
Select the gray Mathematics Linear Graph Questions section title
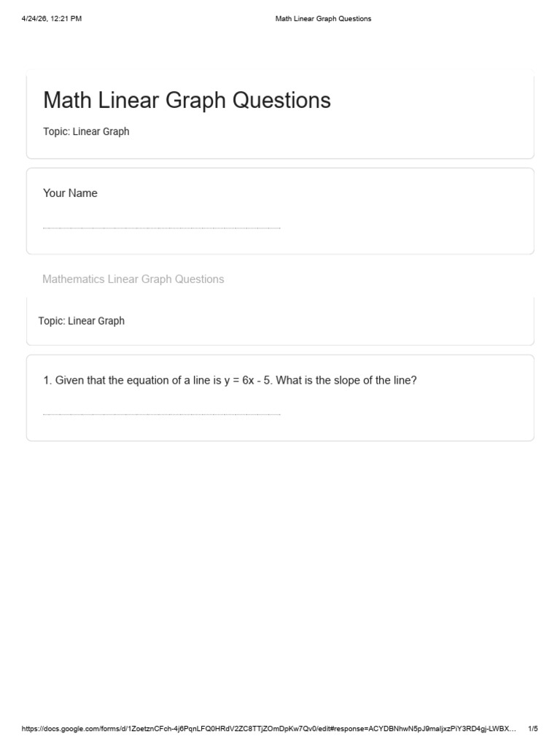pos(133,279)
